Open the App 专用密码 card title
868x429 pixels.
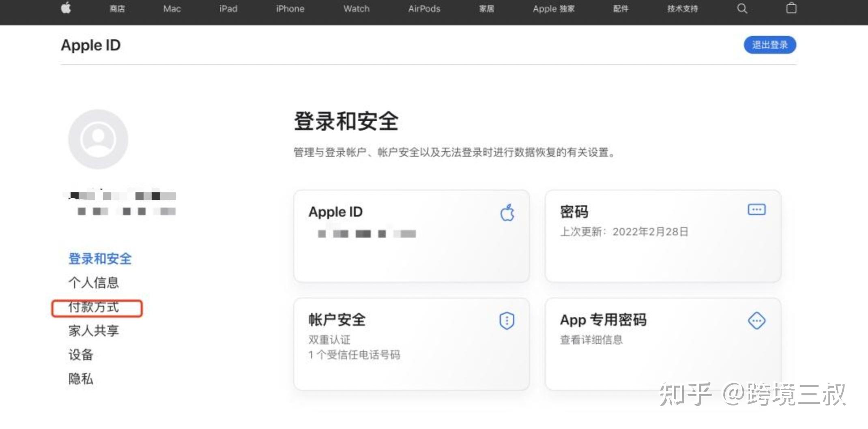point(603,320)
